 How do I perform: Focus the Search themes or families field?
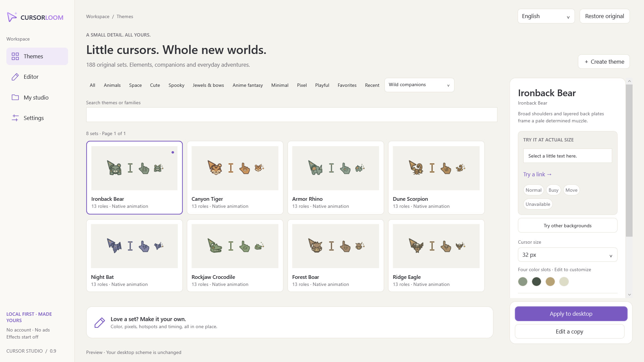[x=291, y=115]
